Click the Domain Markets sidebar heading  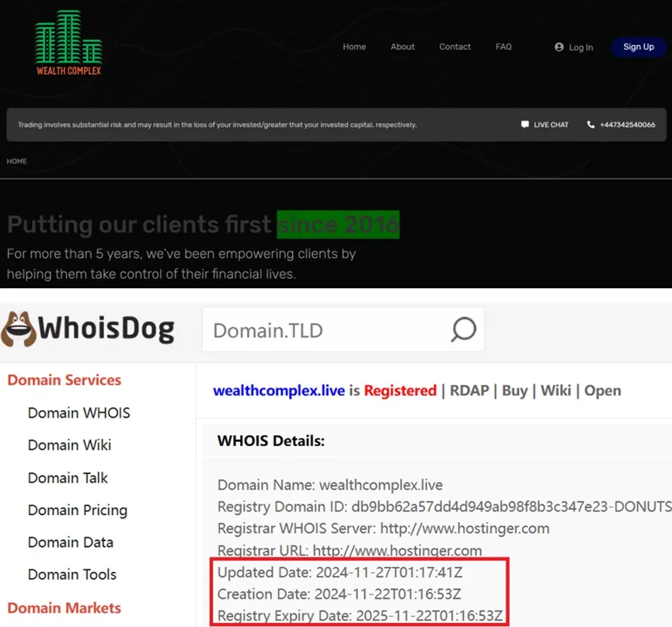(x=64, y=608)
